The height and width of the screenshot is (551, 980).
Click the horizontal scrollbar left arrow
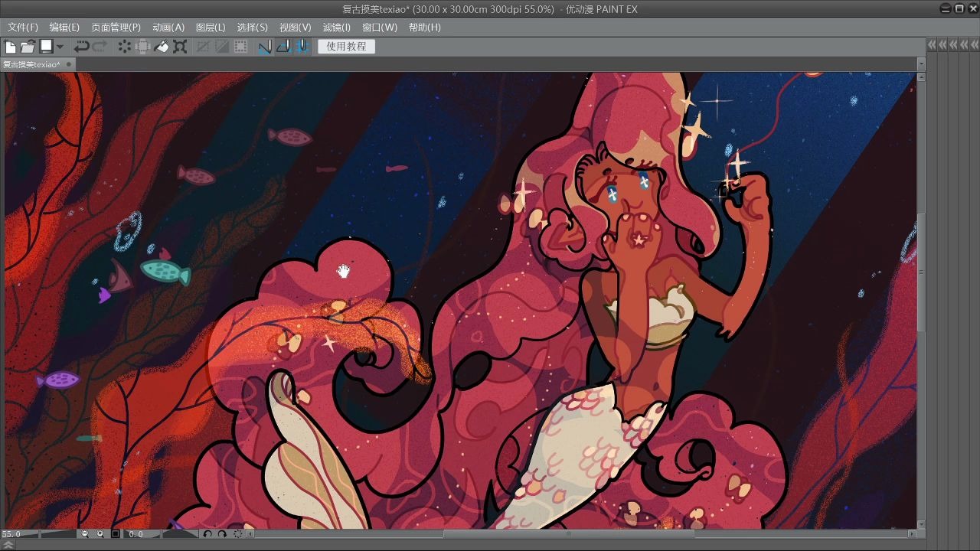250,534
